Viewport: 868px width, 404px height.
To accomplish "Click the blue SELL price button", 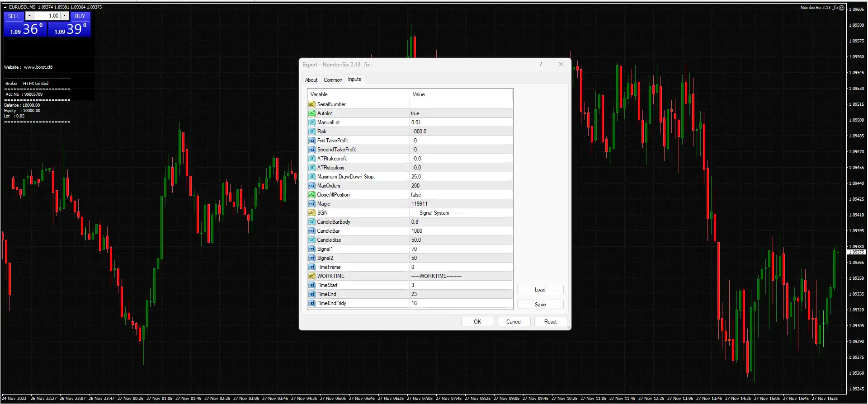I will click(x=25, y=29).
